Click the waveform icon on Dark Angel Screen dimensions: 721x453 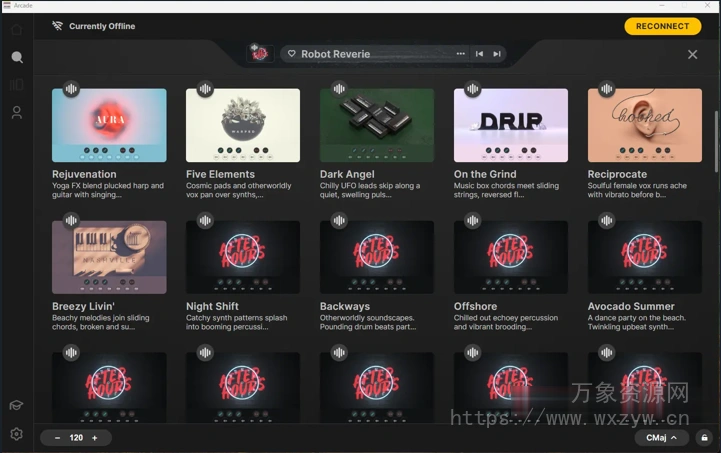pos(339,89)
